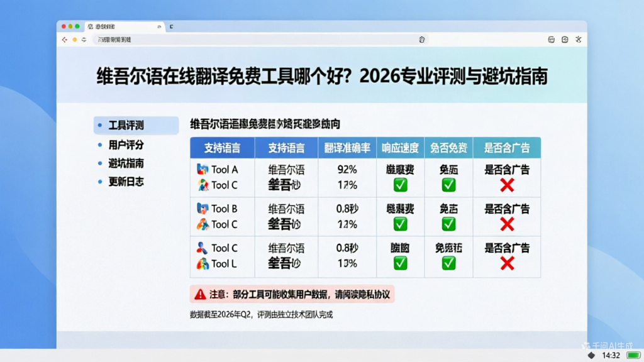The image size is (644, 362).
Task: Click 是否含广告 text in Tool B's row
Action: [507, 209]
